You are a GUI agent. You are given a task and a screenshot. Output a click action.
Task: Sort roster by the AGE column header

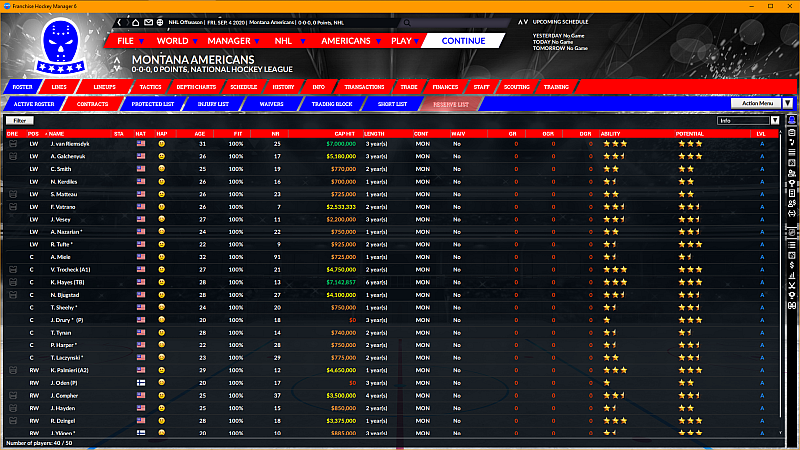pyautogui.click(x=200, y=133)
